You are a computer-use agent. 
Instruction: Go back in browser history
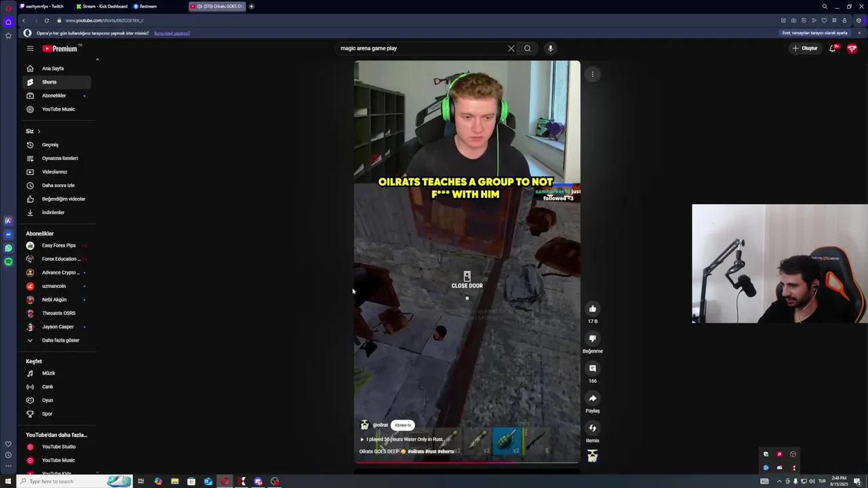(x=24, y=20)
